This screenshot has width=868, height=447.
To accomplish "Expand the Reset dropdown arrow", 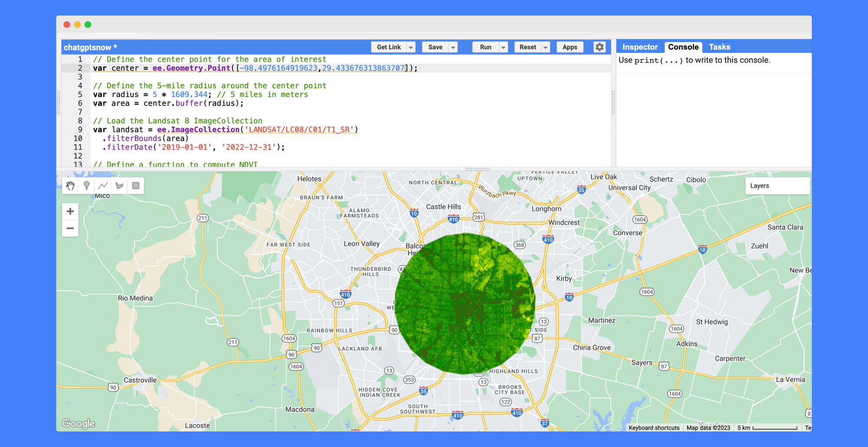I will [x=546, y=47].
